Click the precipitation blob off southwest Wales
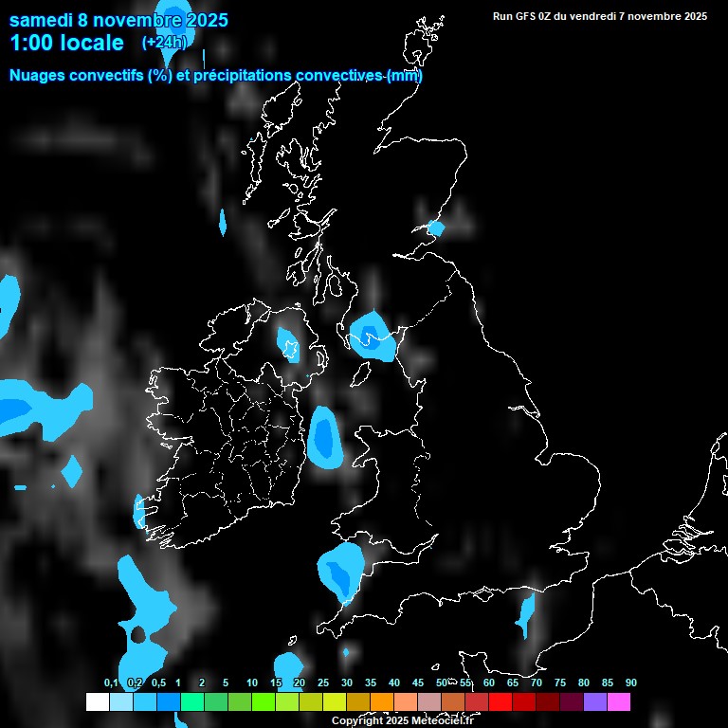 [x=341, y=572]
